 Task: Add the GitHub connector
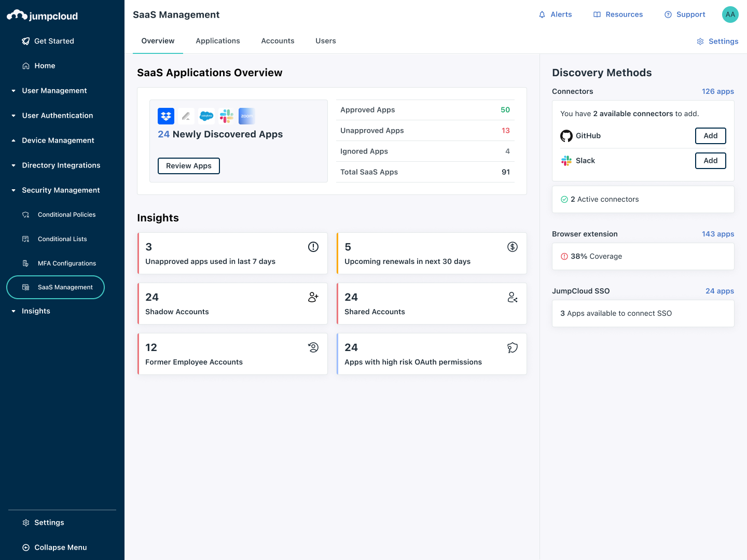710,136
